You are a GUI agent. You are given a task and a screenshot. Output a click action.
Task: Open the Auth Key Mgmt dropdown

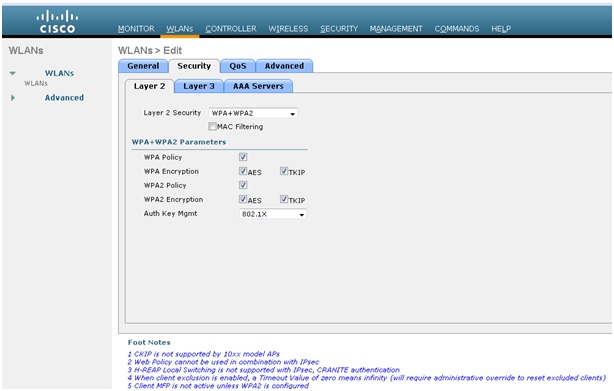click(273, 214)
